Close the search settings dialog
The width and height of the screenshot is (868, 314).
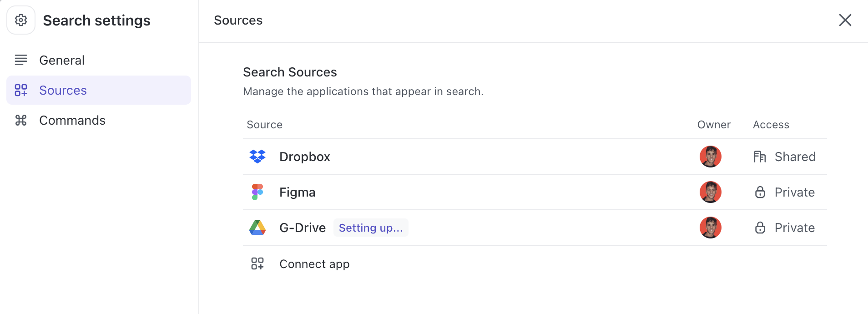[x=845, y=20]
